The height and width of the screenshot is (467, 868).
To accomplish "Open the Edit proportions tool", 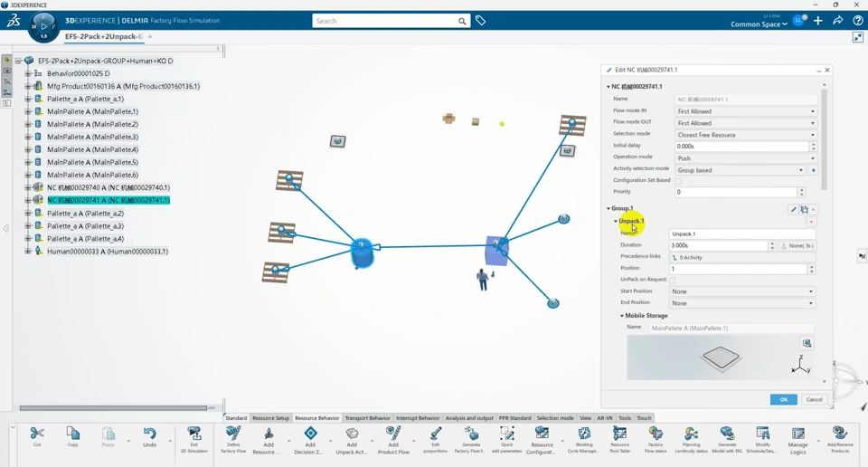I will tap(435, 434).
